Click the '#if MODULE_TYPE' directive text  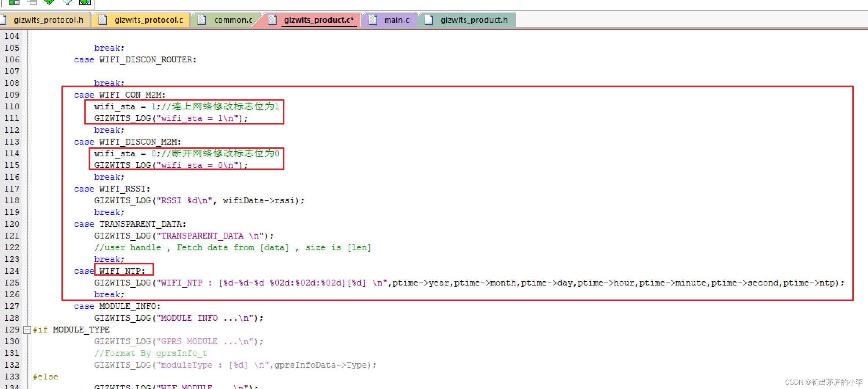tap(71, 330)
